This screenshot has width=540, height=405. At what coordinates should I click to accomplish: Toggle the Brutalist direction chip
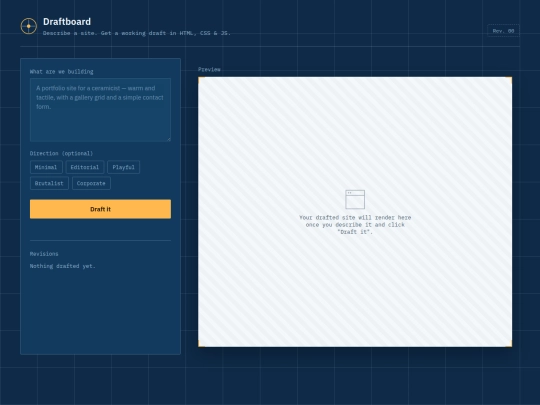tap(49, 183)
